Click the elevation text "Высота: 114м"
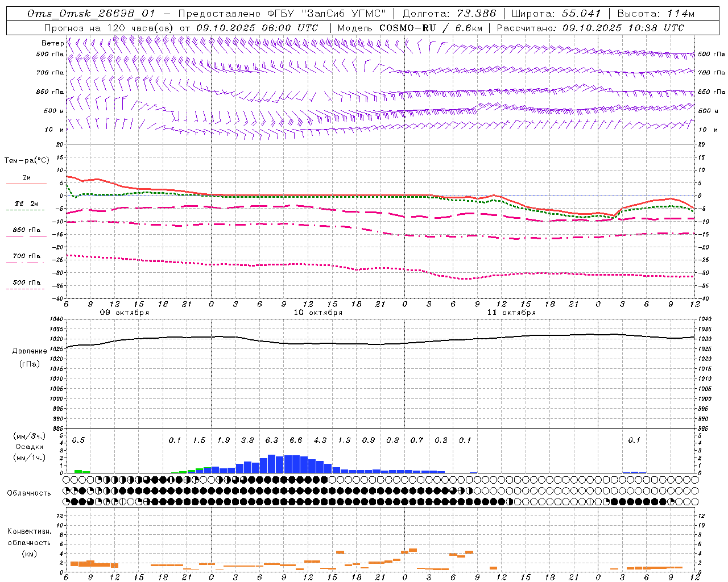Screen dimensions: 728x582 click(x=656, y=14)
